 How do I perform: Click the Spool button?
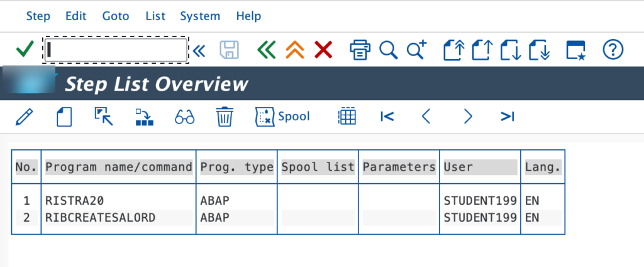click(282, 117)
